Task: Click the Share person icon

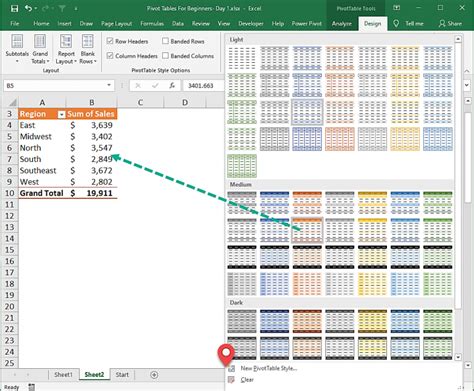Action: pyautogui.click(x=442, y=23)
